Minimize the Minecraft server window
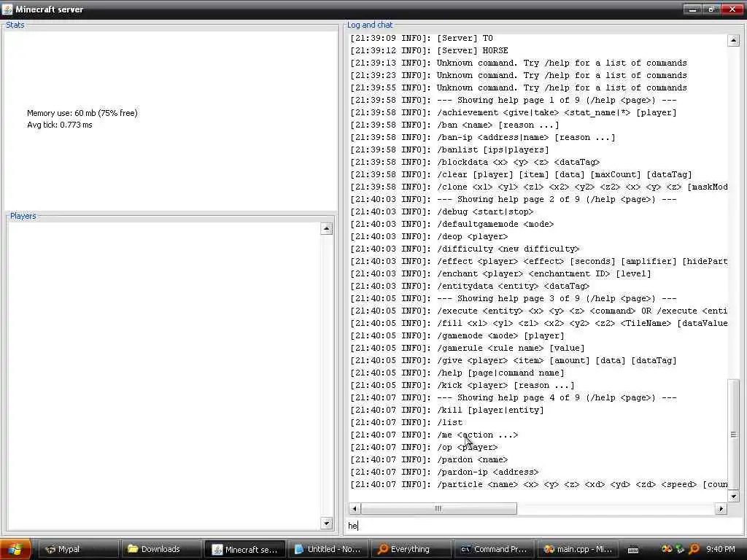This screenshot has height=560, width=747. pyautogui.click(x=693, y=9)
